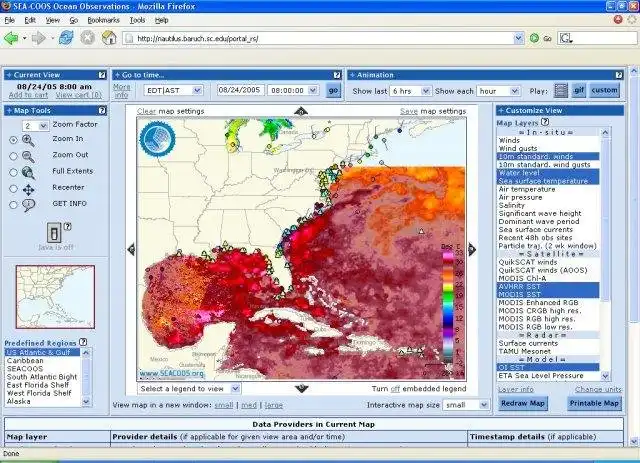This screenshot has width=640, height=463.
Task: Click the Firefox Back arrow
Action: tap(11, 38)
